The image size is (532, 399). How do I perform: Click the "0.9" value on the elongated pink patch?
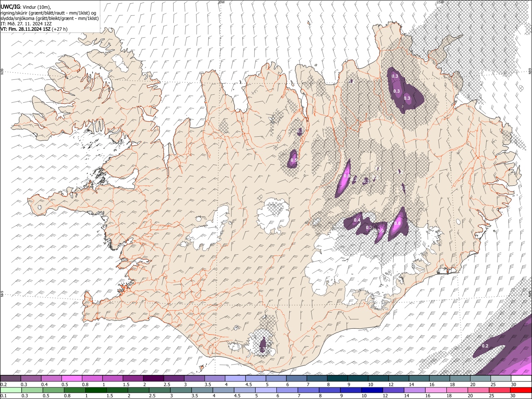(x=347, y=177)
